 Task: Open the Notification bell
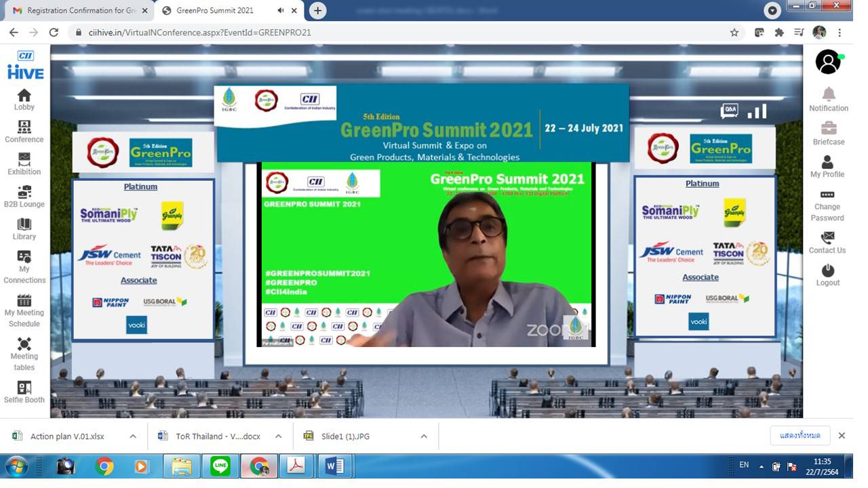pyautogui.click(x=829, y=100)
